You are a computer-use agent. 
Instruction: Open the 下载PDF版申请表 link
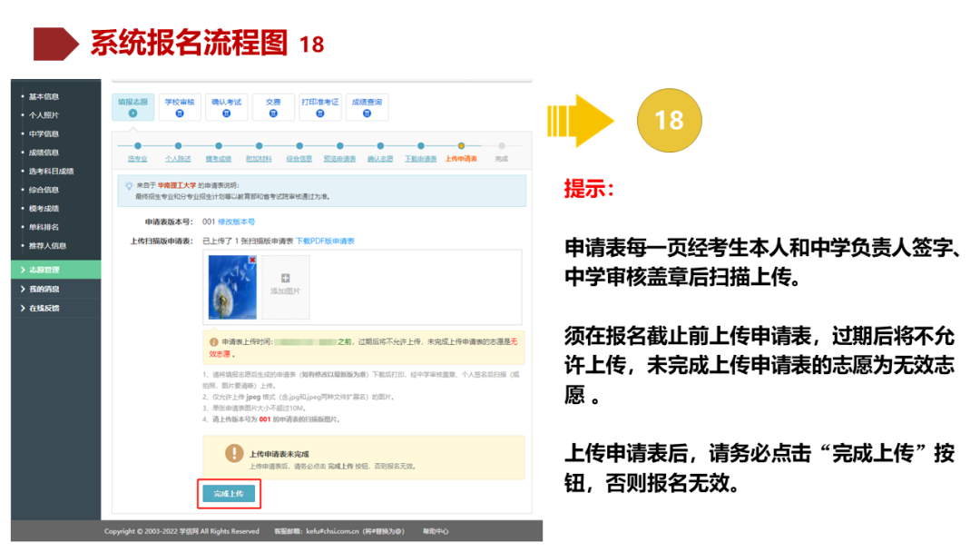coord(325,241)
